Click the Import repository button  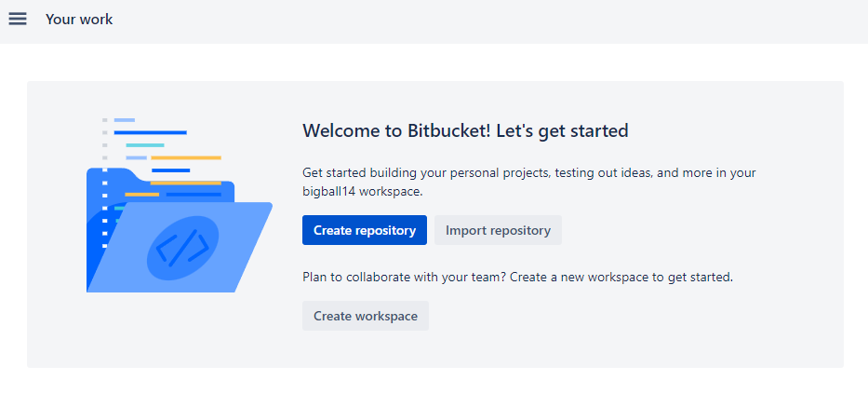(x=498, y=230)
